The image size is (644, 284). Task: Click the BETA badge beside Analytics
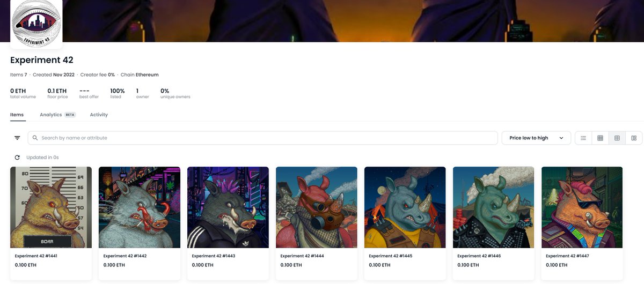pyautogui.click(x=70, y=115)
